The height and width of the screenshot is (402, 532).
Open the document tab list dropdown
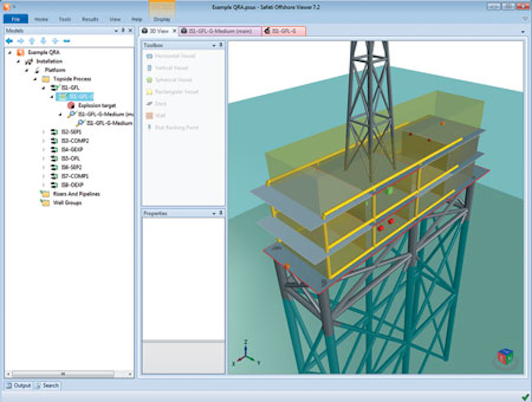pyautogui.click(x=523, y=32)
